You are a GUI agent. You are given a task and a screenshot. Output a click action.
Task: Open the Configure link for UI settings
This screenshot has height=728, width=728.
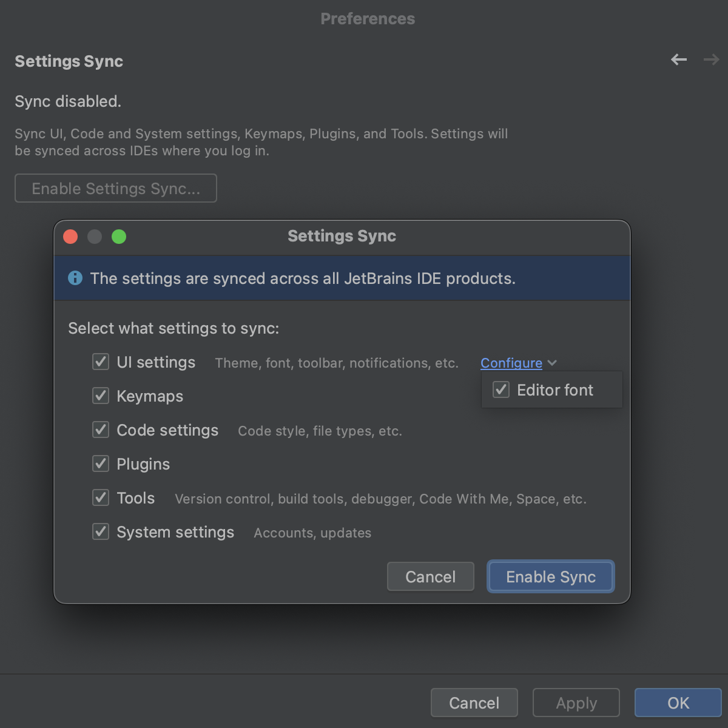511,363
